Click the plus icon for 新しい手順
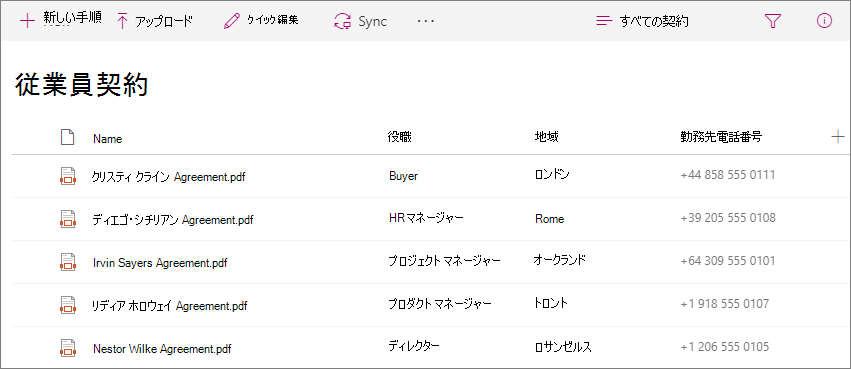Image resolution: width=851 pixels, height=369 pixels. (27, 21)
